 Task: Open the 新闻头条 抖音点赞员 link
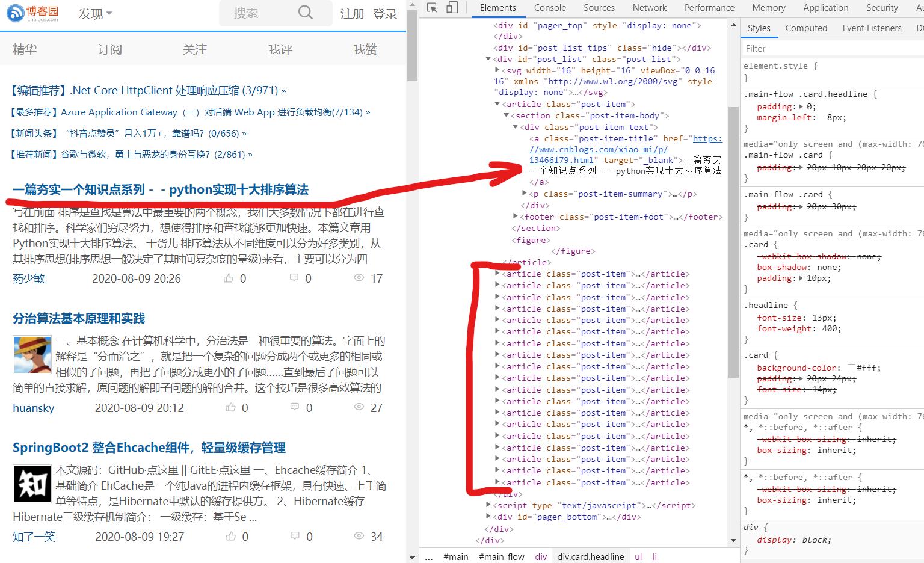129,134
